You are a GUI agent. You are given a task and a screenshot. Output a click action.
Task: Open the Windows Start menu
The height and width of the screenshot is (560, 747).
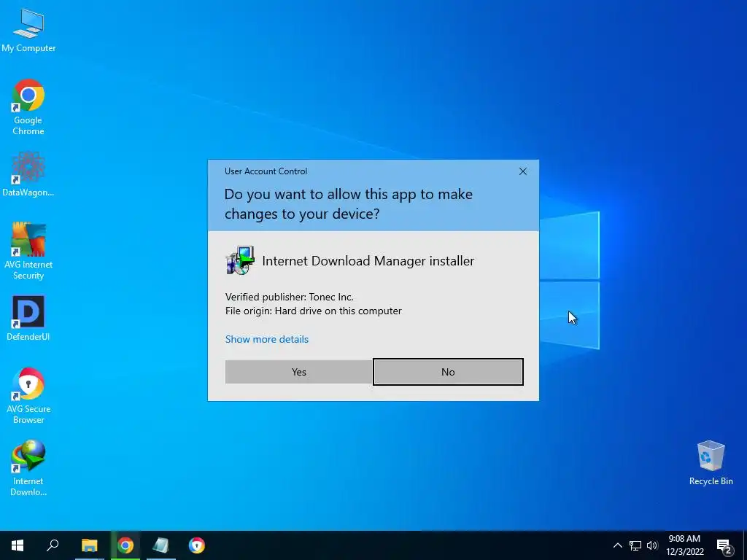click(18, 545)
